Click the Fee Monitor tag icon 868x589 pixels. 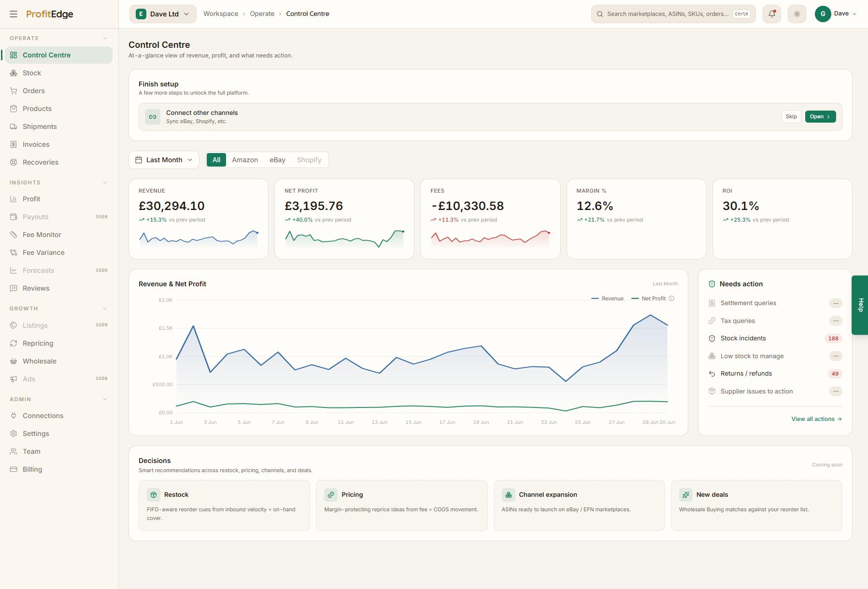14,235
